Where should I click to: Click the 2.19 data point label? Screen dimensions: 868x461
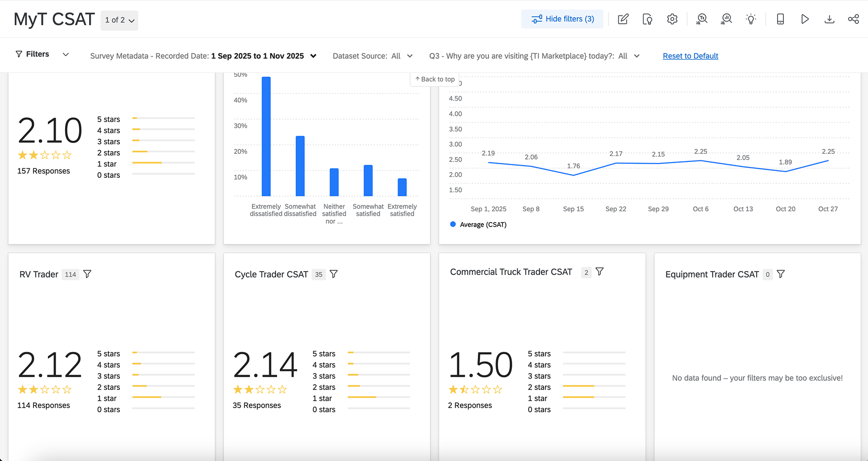pos(488,153)
